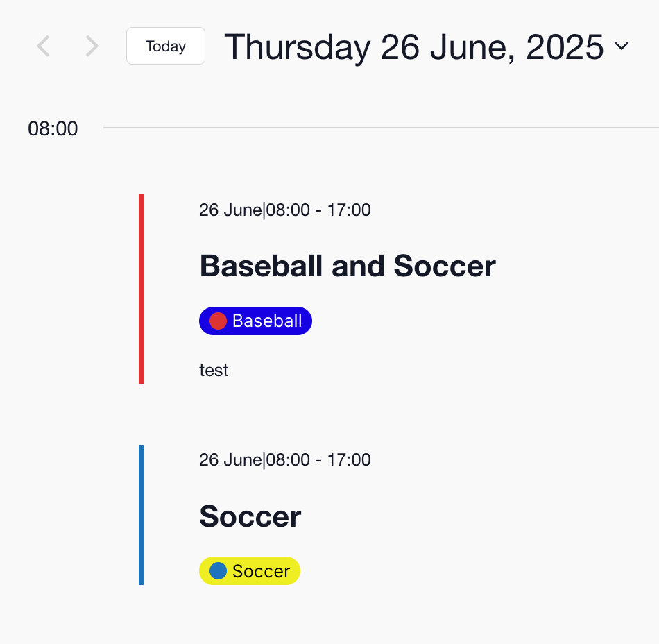Open the Soccer event title

coord(250,516)
